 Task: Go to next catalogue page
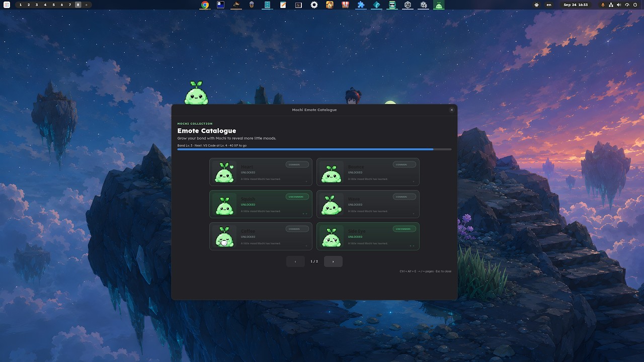pyautogui.click(x=333, y=261)
